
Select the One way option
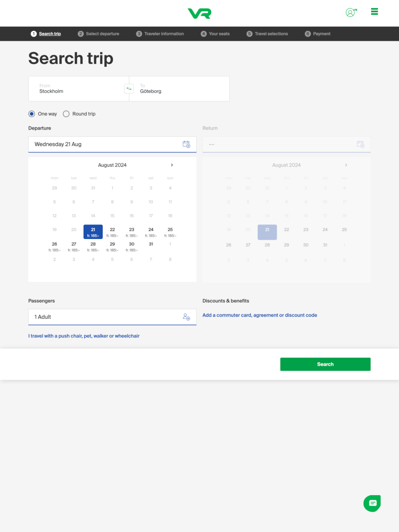pos(32,114)
